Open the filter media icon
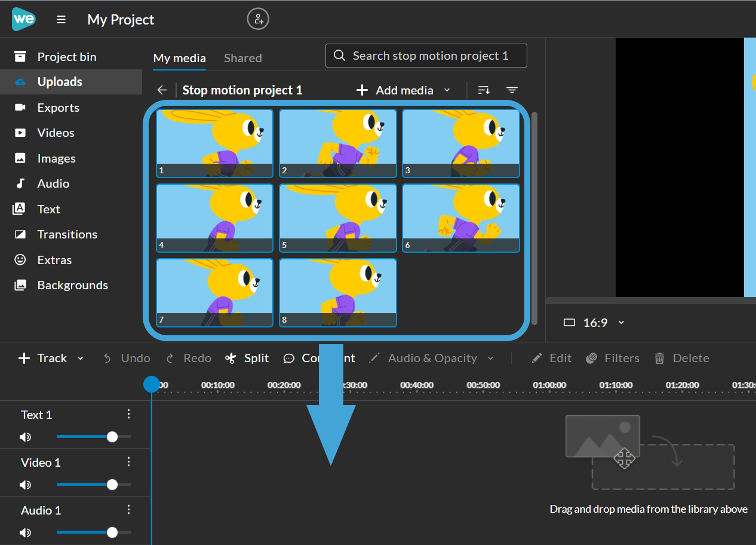 coord(512,90)
